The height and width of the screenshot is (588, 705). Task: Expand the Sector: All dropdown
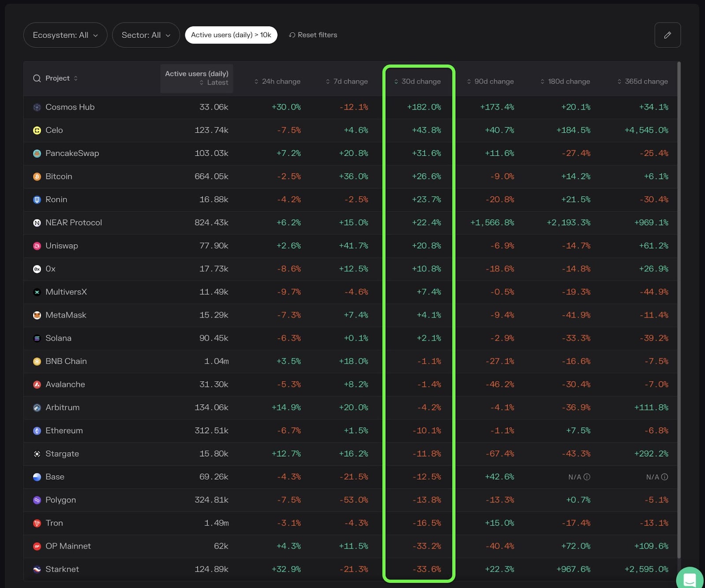[146, 35]
